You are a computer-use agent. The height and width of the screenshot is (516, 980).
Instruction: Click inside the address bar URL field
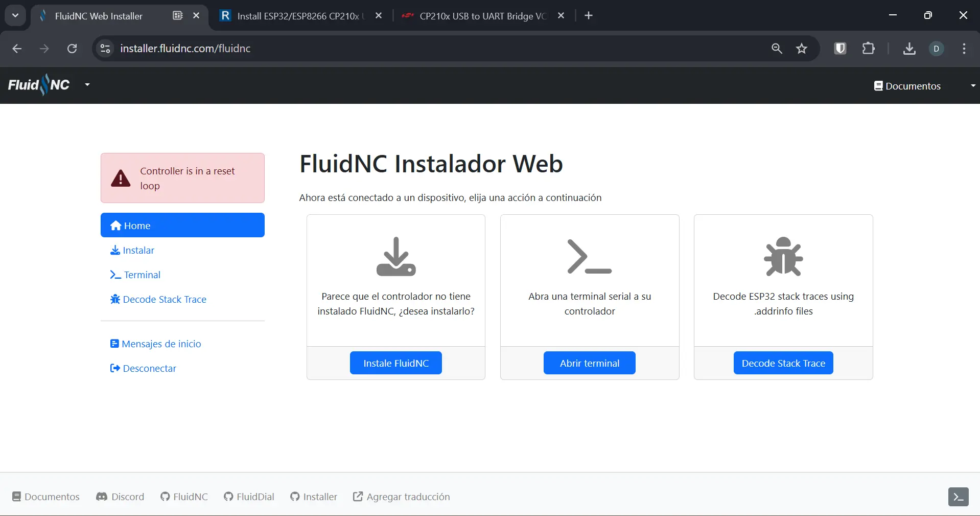pyautogui.click(x=307, y=49)
